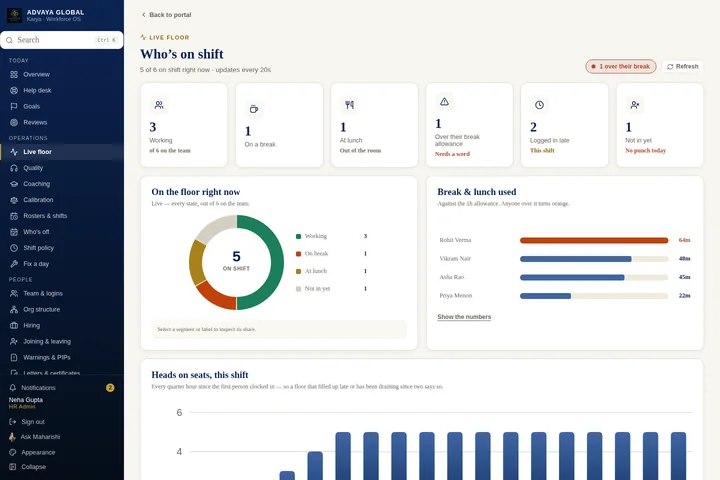
Task: Click the Sign out label
Action: point(33,422)
